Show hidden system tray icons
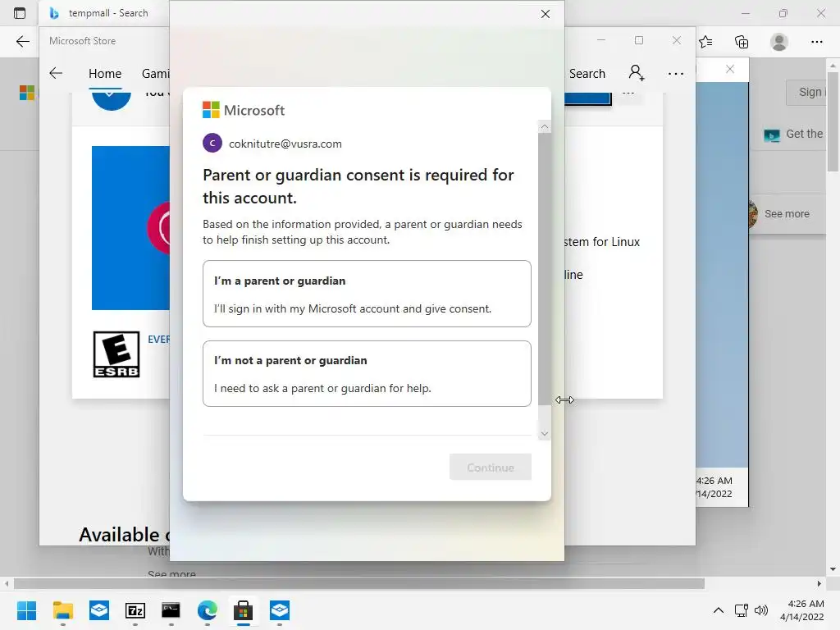 [719, 610]
